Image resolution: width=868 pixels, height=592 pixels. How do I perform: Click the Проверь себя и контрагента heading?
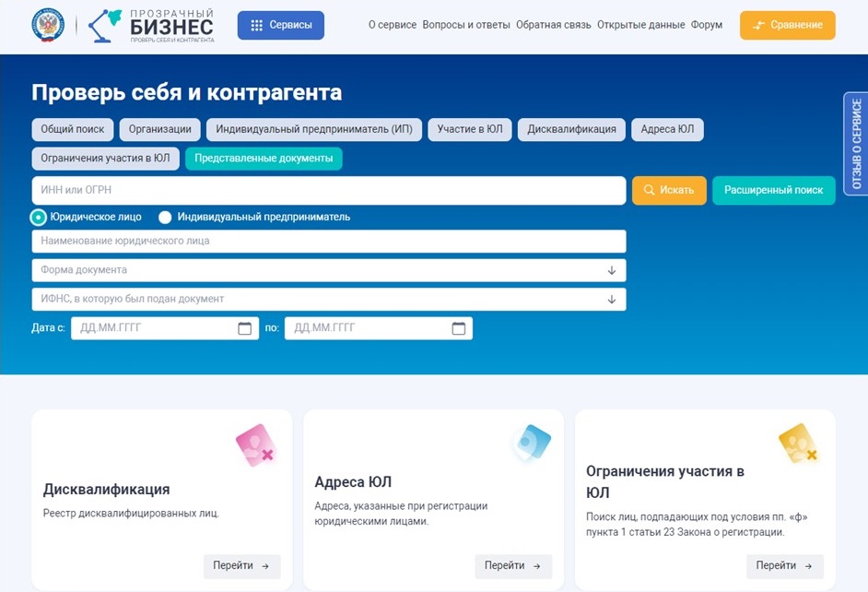(186, 92)
